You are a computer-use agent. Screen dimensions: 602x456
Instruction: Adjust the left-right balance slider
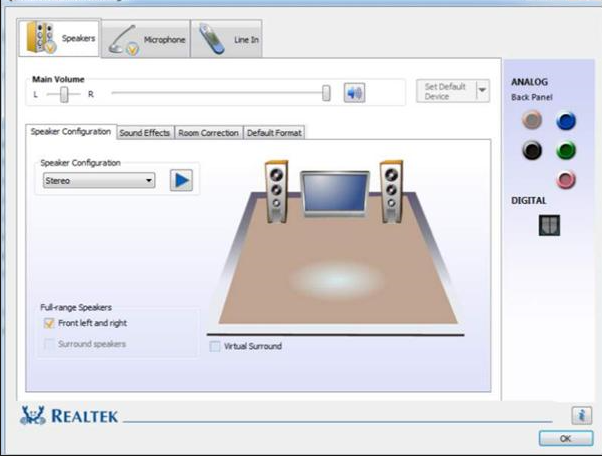(64, 94)
